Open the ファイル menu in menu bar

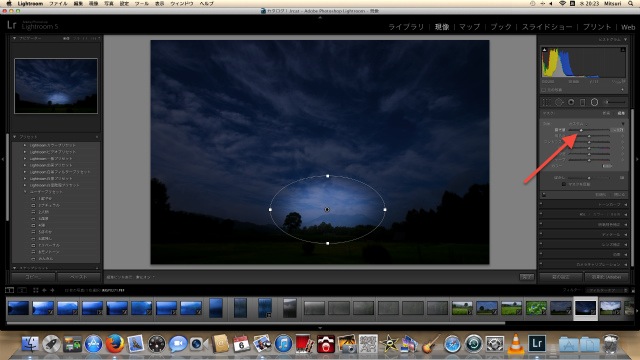58,3
